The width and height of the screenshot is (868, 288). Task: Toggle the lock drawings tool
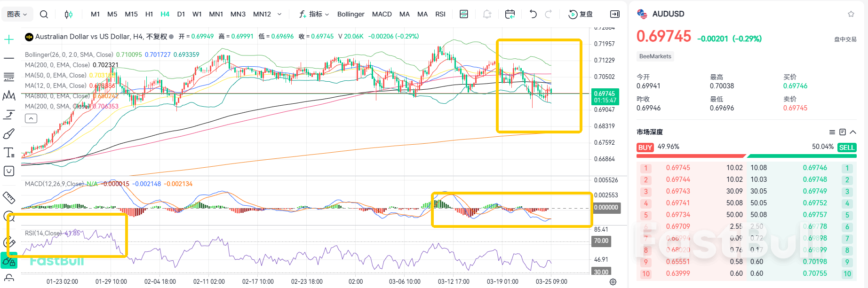click(x=9, y=260)
